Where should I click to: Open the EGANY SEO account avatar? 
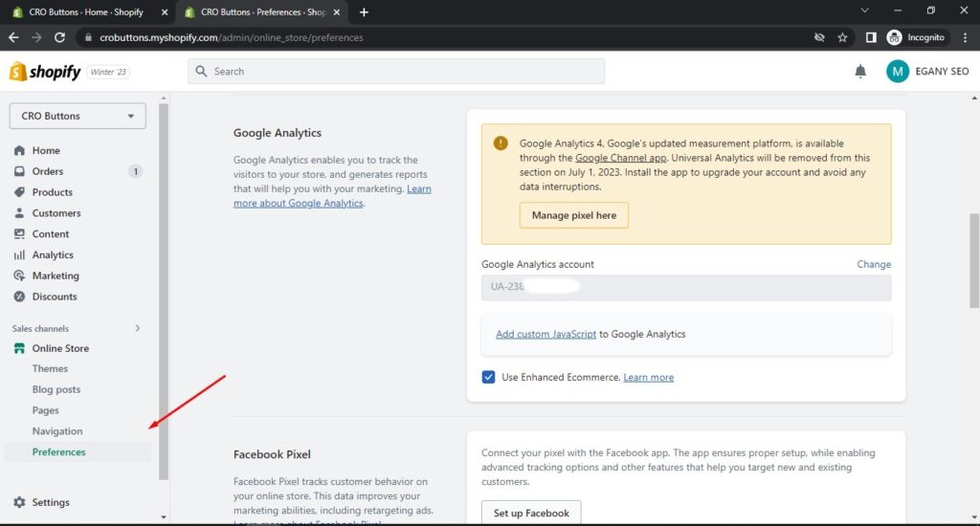[x=898, y=71]
